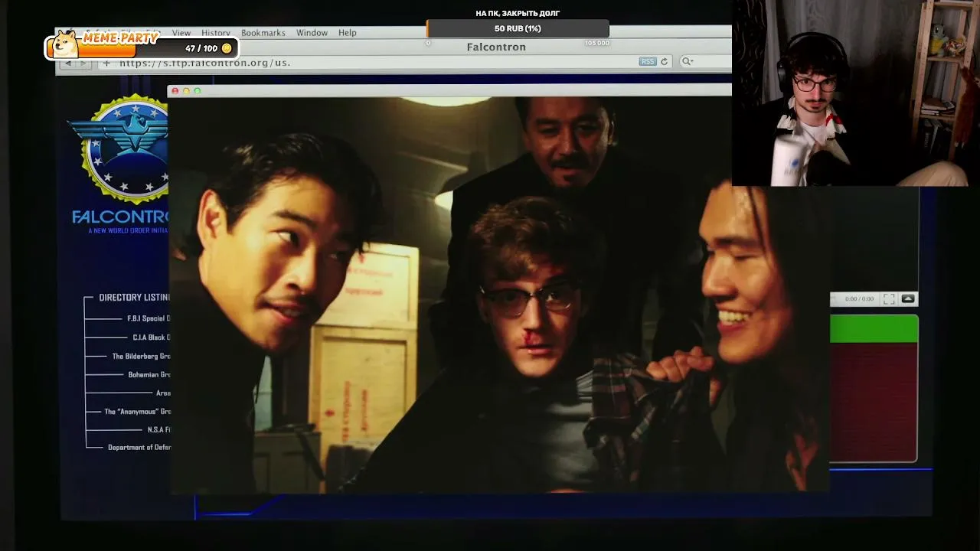Close the video popup with red button
The height and width of the screenshot is (551, 980).
(175, 91)
